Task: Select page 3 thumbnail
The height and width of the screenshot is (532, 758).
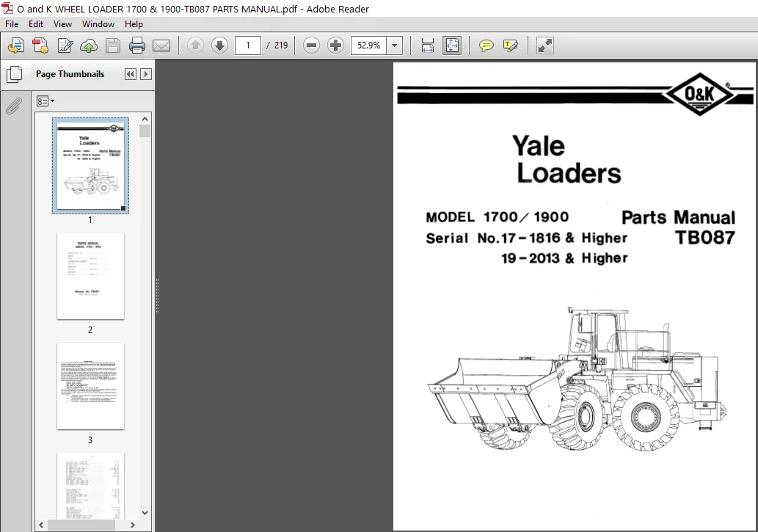Action: click(x=90, y=386)
